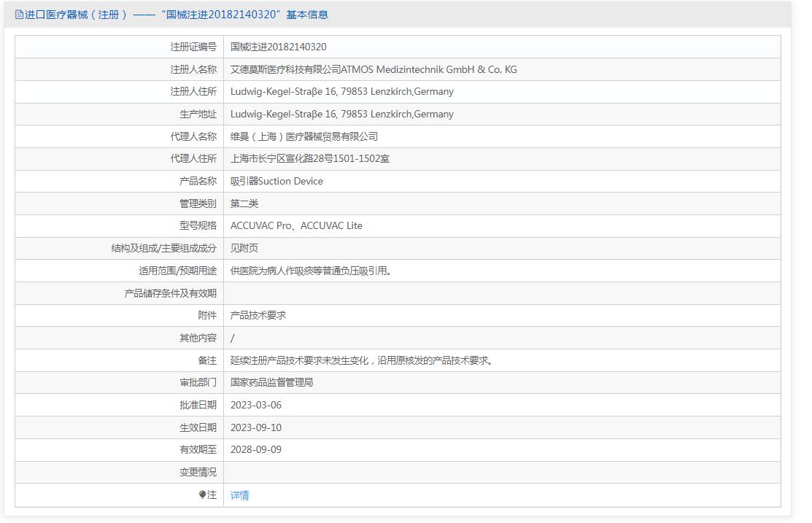Click the 附件 label
Viewport: 812px width, 523px height.
click(208, 315)
